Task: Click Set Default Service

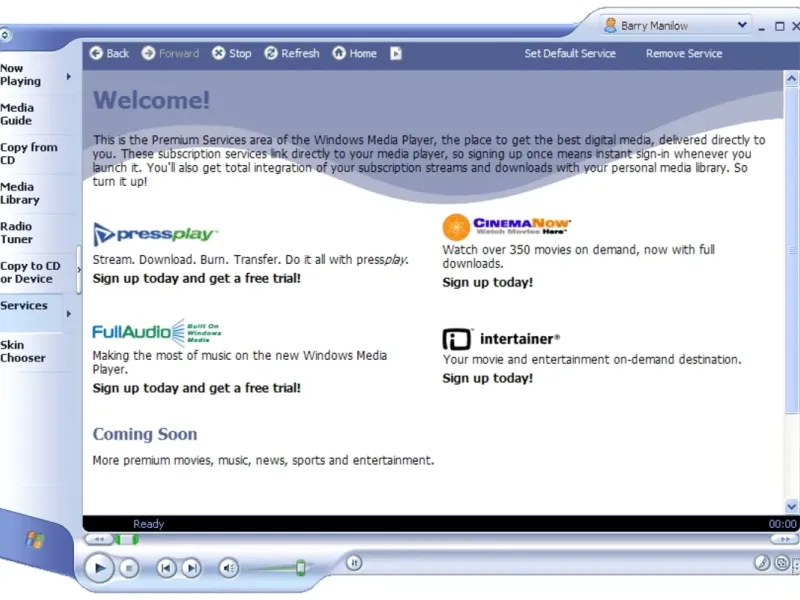Action: coord(570,54)
